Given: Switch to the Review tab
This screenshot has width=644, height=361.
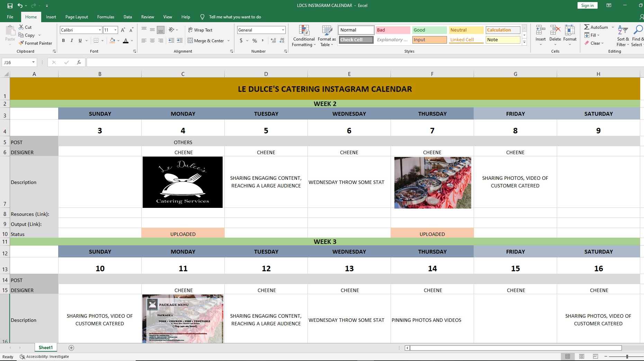Looking at the screenshot, I should (x=147, y=17).
